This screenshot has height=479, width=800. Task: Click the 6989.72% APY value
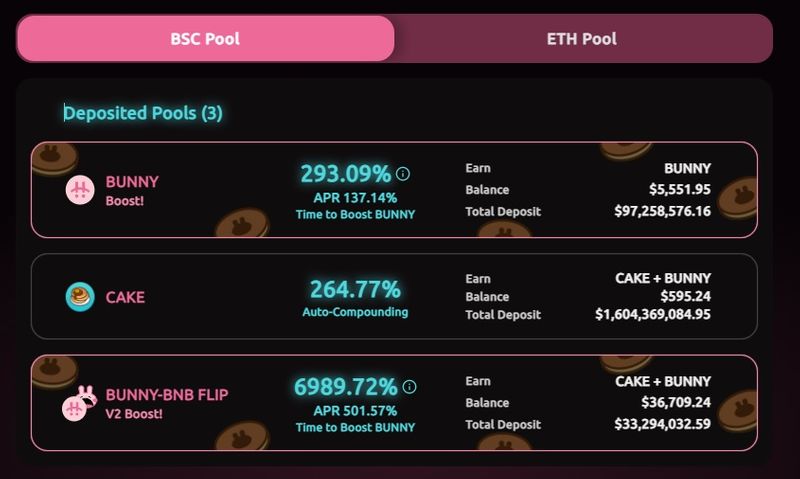[345, 387]
